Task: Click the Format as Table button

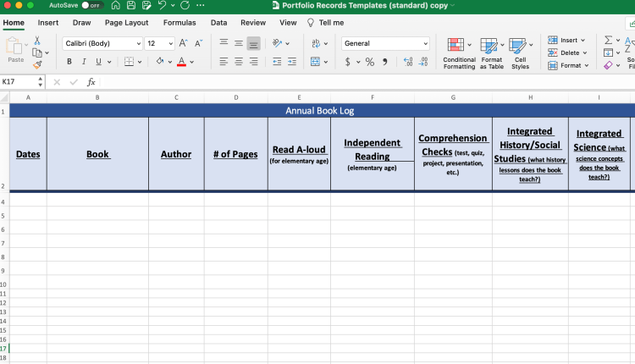Action: pos(491,52)
